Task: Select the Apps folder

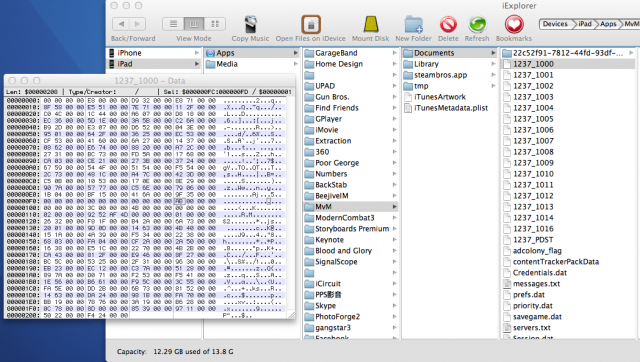Action: click(252, 53)
